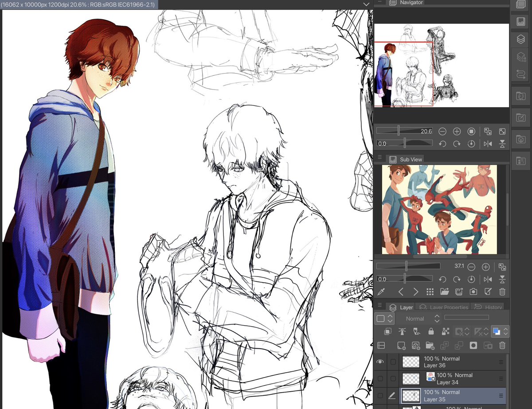Flip canvas vertically in Navigator
The height and width of the screenshot is (409, 532).
pos(502,144)
